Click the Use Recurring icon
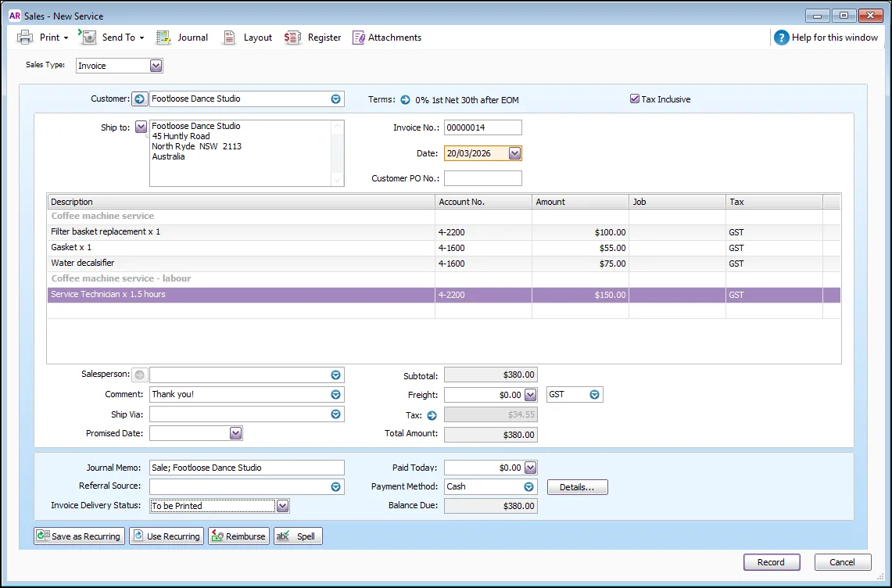Viewport: 892px width, 588px height. [166, 536]
